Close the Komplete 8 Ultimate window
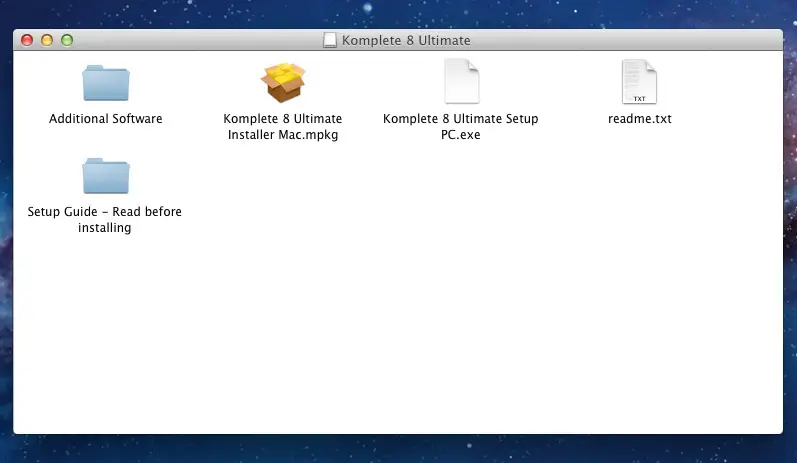 pyautogui.click(x=27, y=40)
